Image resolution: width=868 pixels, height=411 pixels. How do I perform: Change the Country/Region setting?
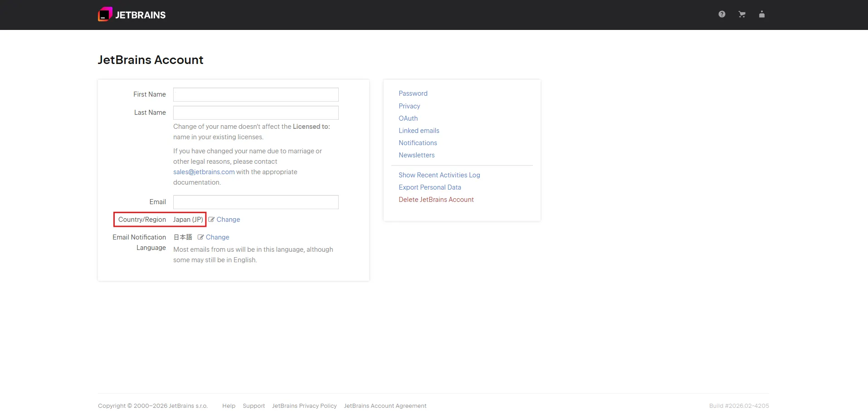228,220
